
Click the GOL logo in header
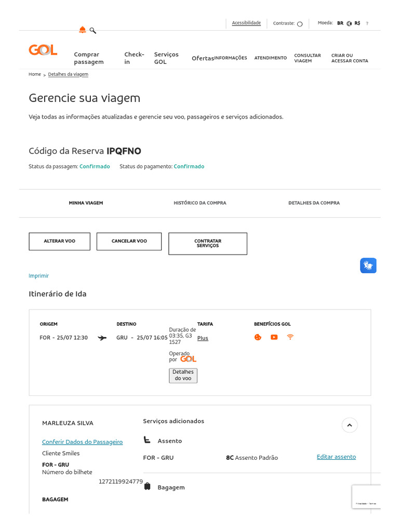click(43, 50)
